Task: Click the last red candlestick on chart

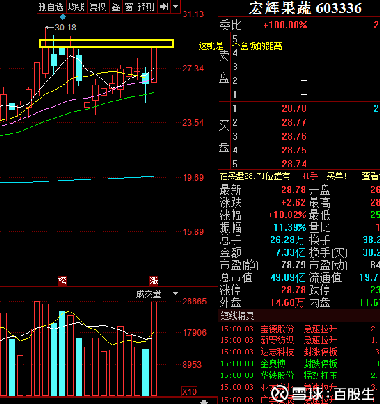Action: coord(154,65)
